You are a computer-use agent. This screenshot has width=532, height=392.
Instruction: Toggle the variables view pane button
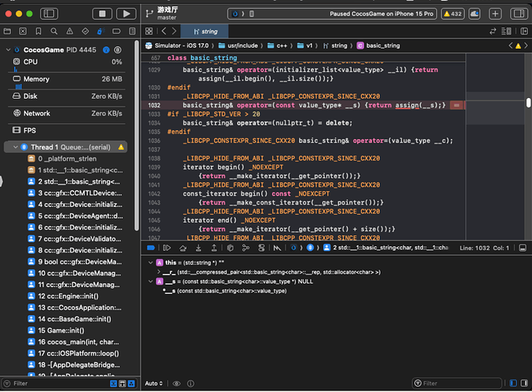(513, 383)
